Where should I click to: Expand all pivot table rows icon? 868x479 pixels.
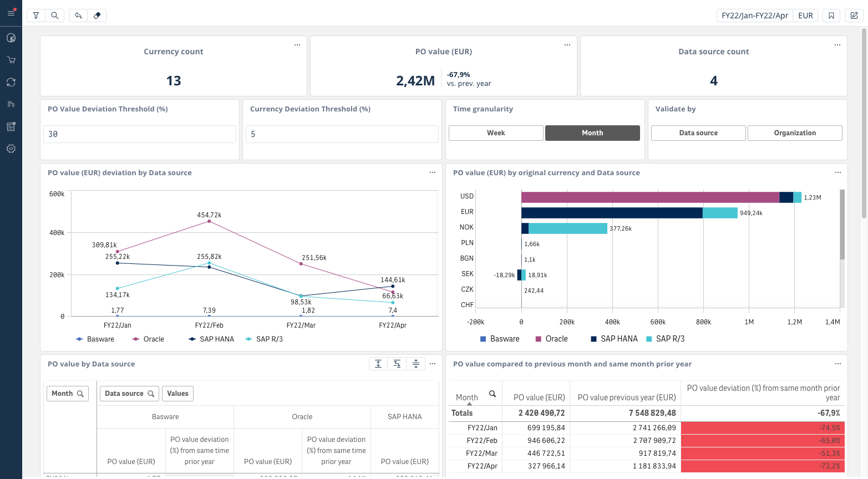pyautogui.click(x=378, y=364)
